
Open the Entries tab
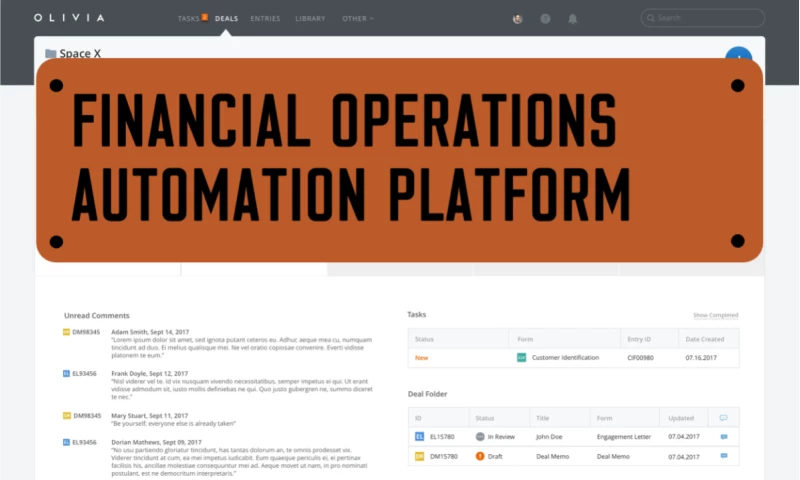tap(265, 18)
